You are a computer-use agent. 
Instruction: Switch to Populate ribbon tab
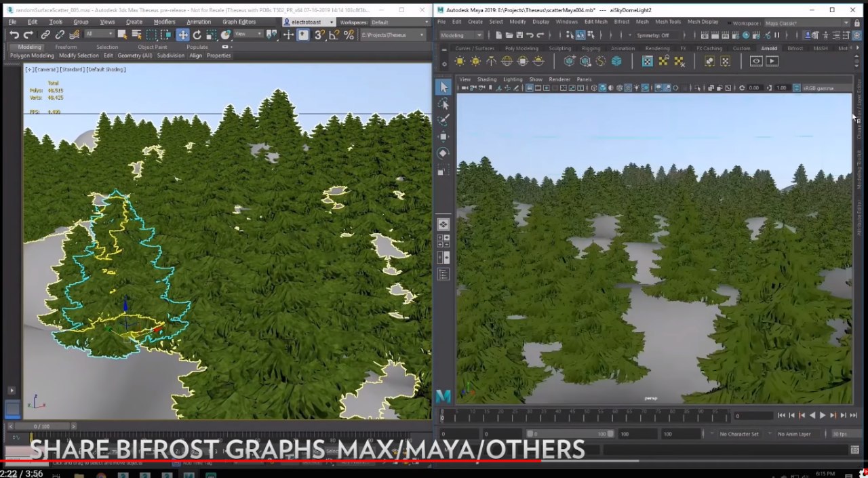click(x=197, y=47)
